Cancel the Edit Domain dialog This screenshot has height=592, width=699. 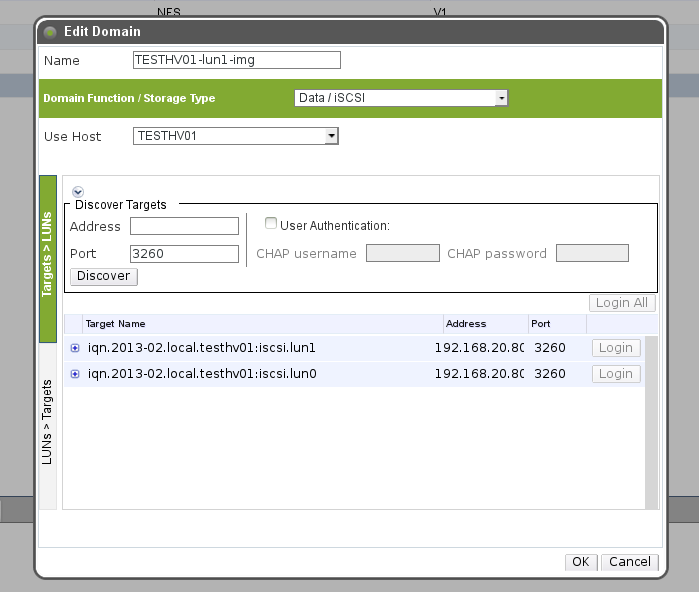[630, 562]
